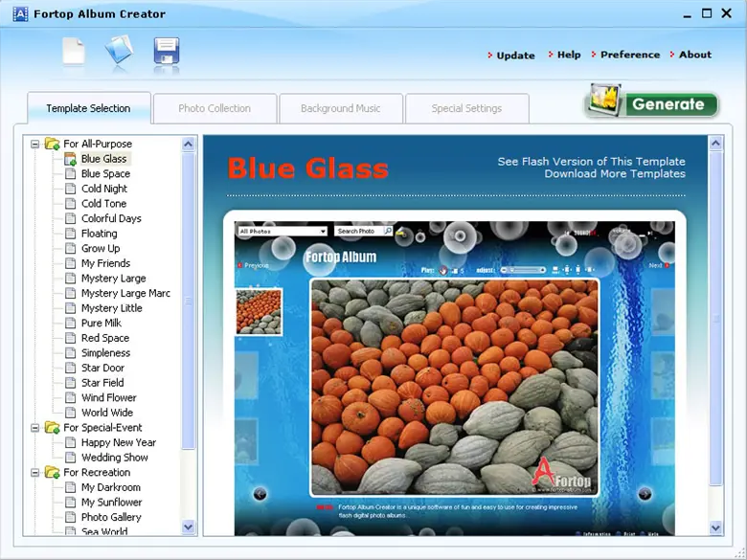Select the For Special-Event folder icon
The width and height of the screenshot is (747, 560).
point(52,427)
